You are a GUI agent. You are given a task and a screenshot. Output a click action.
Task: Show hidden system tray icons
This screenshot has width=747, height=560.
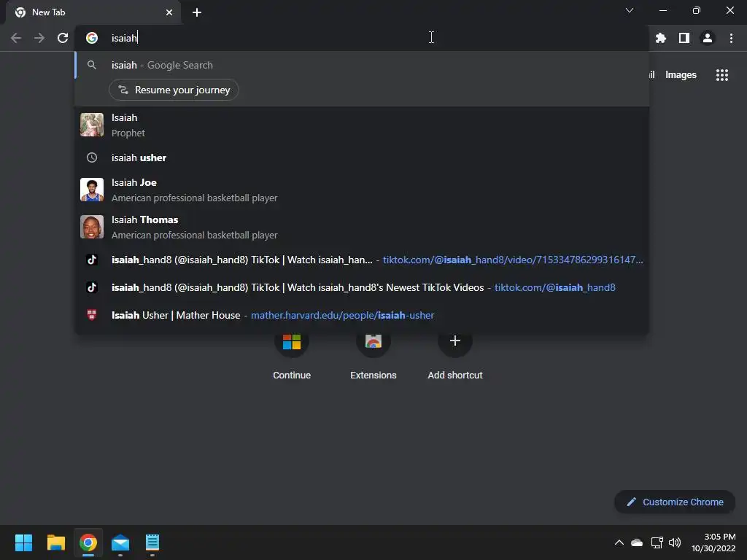619,542
